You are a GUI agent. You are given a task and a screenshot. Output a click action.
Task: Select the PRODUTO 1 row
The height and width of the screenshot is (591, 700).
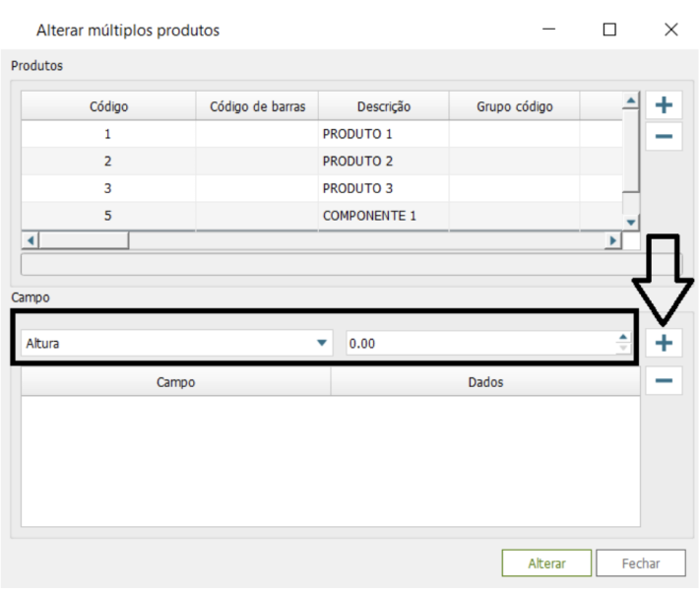coord(357,134)
